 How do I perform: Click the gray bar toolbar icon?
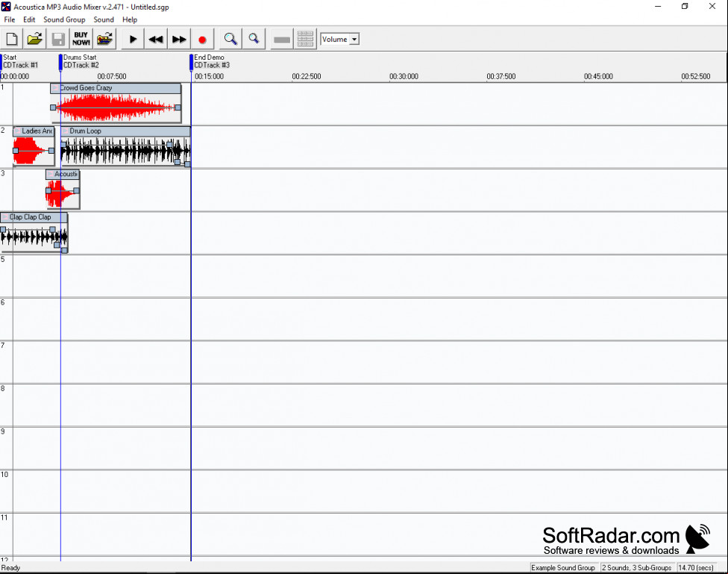(x=282, y=40)
